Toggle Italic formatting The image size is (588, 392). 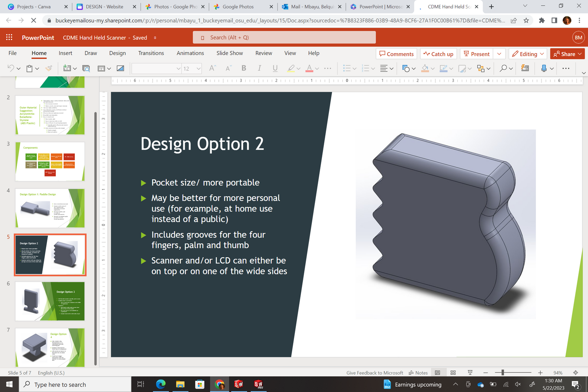point(259,68)
